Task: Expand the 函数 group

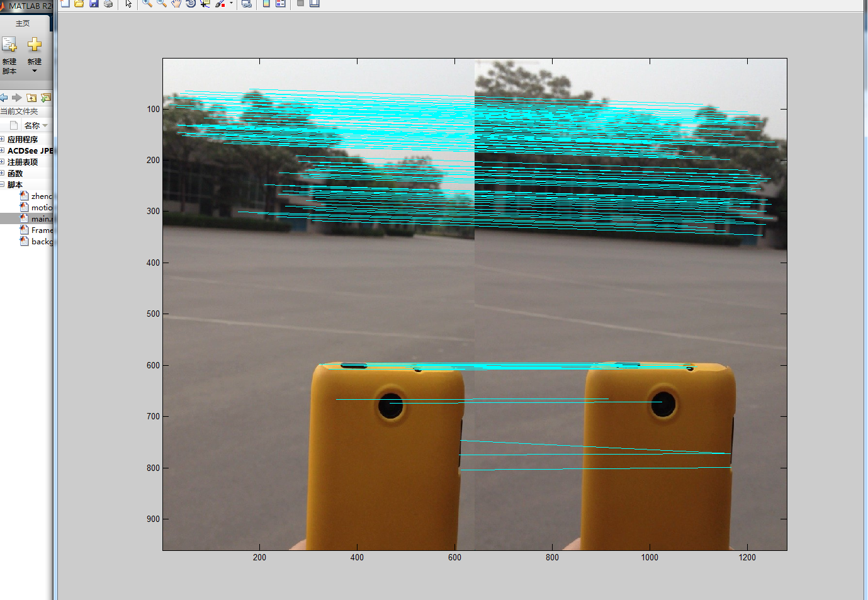Action: (3, 173)
